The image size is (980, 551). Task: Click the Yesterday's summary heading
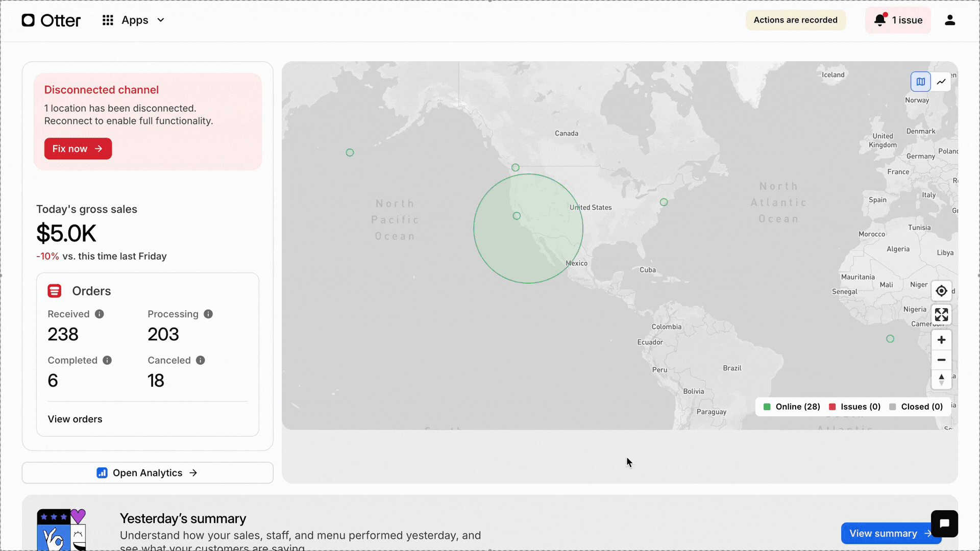pyautogui.click(x=183, y=518)
